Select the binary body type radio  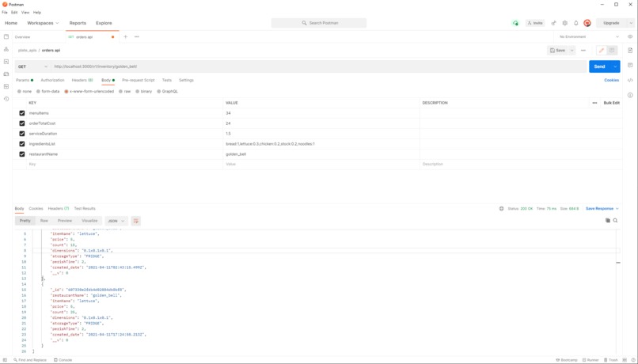pos(138,92)
